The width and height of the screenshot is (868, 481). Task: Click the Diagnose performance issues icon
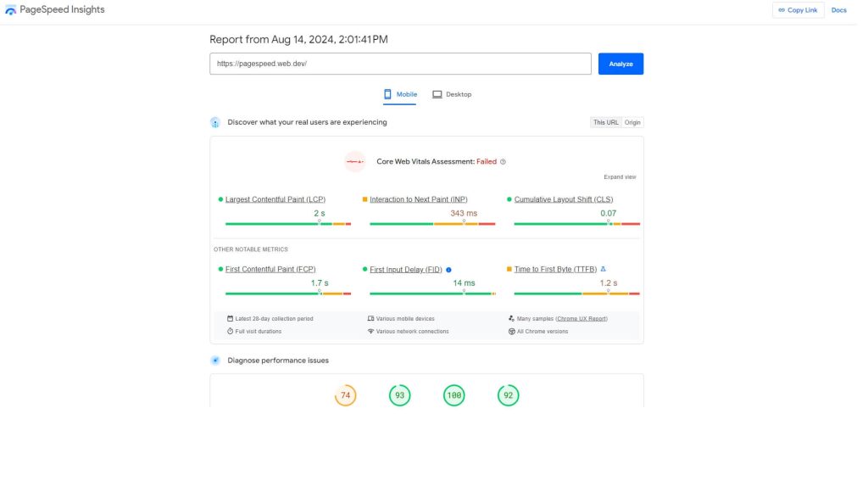215,361
